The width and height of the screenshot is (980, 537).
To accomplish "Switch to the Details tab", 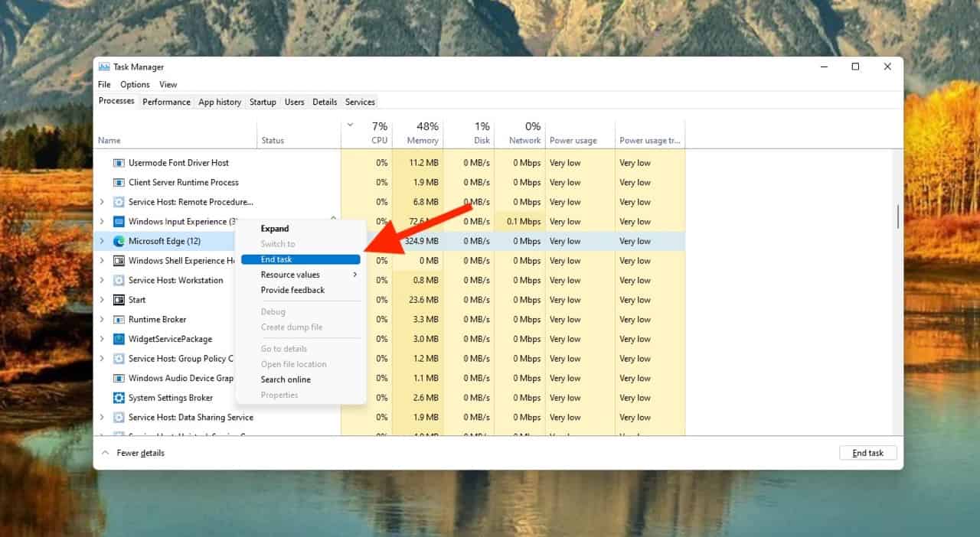I will tap(325, 102).
